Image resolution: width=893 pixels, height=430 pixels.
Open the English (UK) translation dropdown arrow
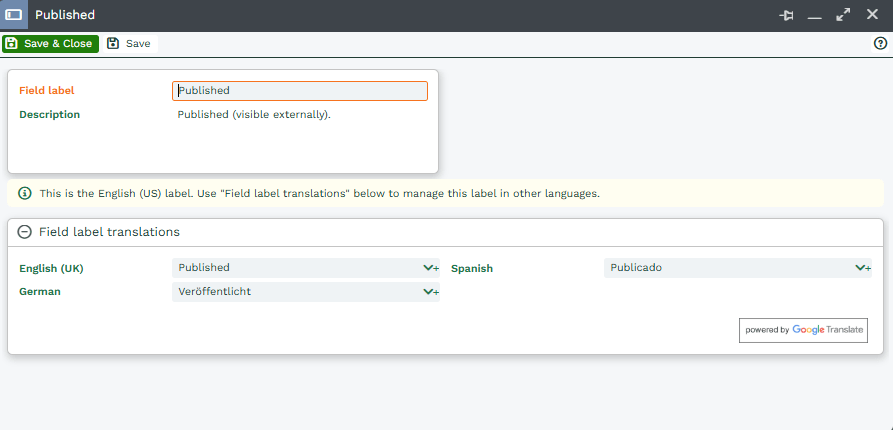coord(430,268)
